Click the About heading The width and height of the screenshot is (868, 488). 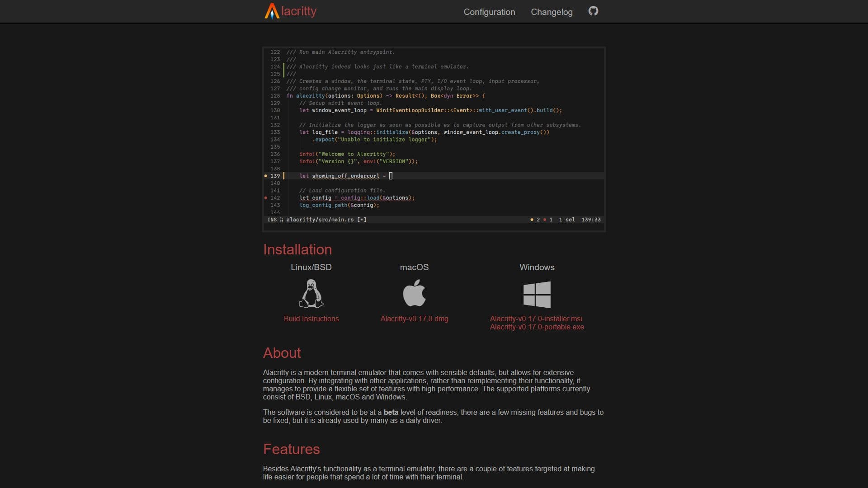coord(282,353)
